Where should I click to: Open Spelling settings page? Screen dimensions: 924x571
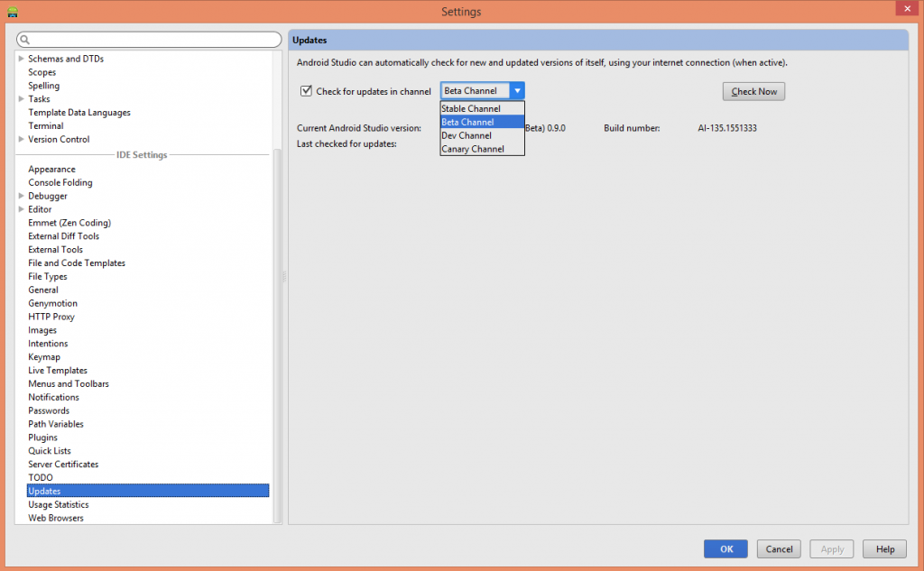(x=43, y=86)
